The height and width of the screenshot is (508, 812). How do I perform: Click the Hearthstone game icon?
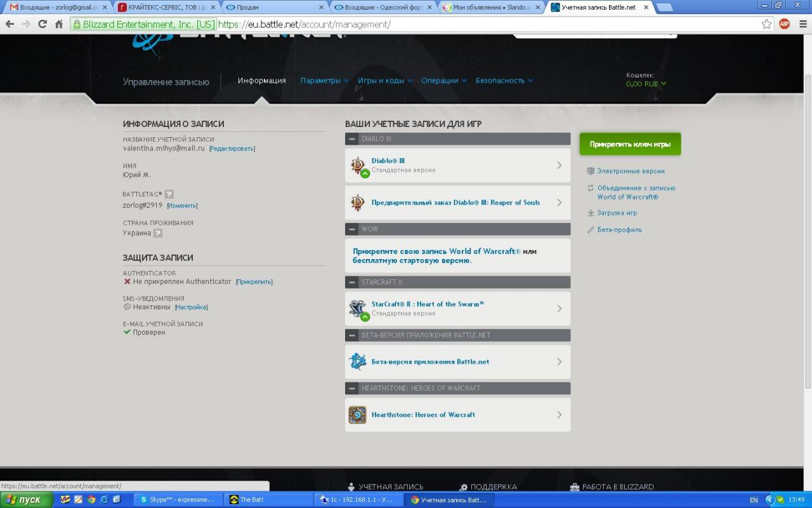pyautogui.click(x=358, y=415)
